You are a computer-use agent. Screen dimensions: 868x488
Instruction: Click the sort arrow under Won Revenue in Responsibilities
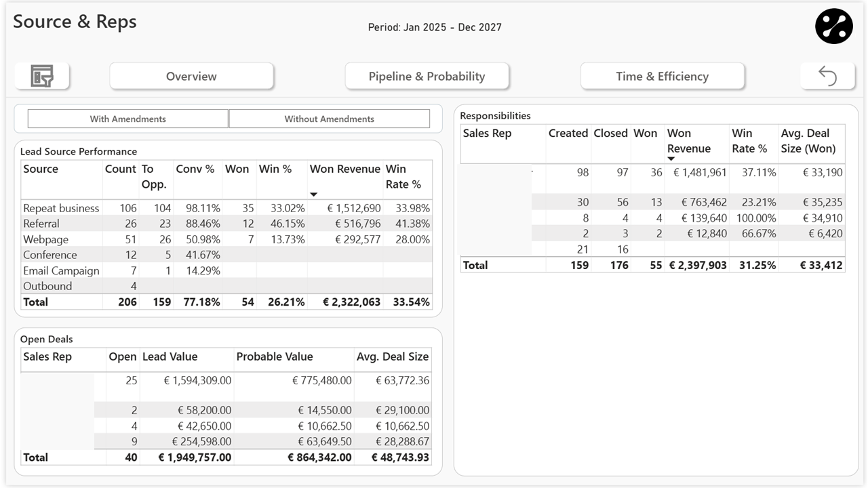click(x=671, y=159)
